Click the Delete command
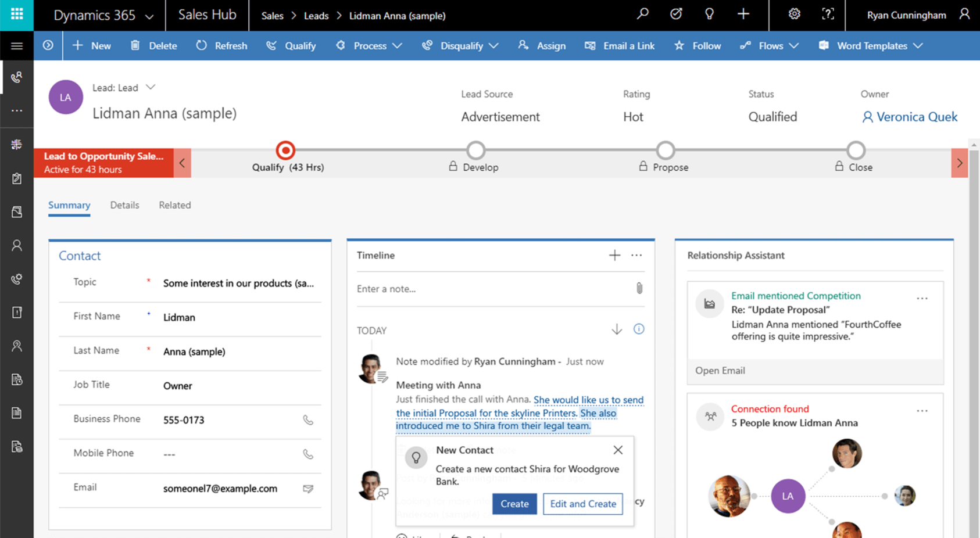Image resolution: width=980 pixels, height=538 pixels. coord(154,46)
